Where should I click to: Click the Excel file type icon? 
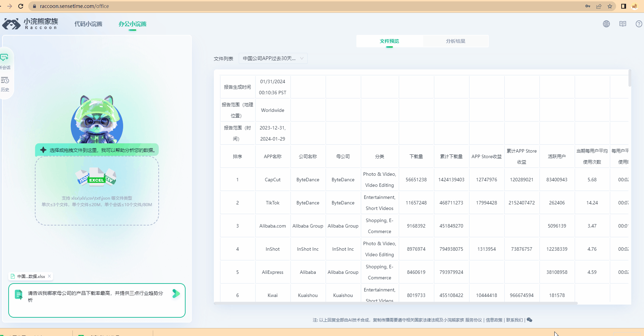(97, 177)
